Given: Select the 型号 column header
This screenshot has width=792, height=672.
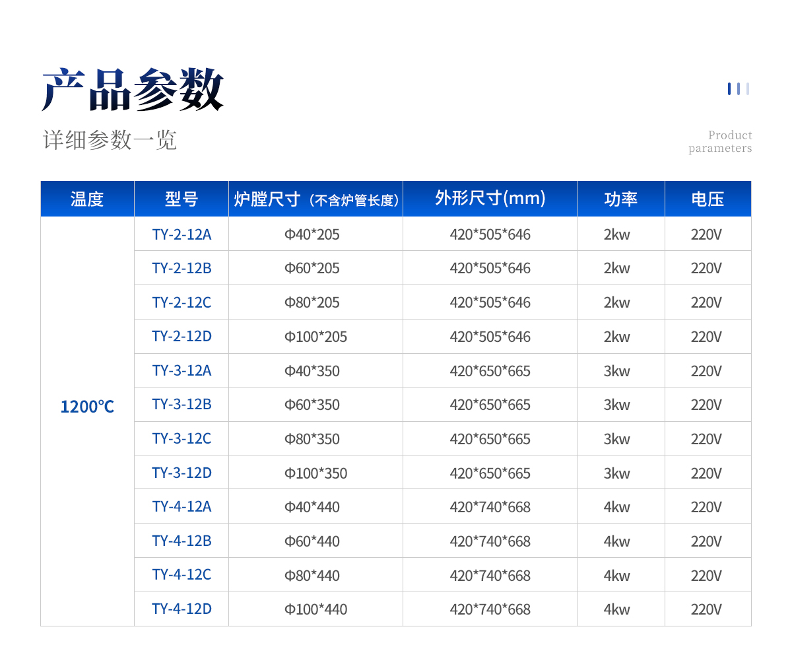Looking at the screenshot, I should [x=181, y=199].
